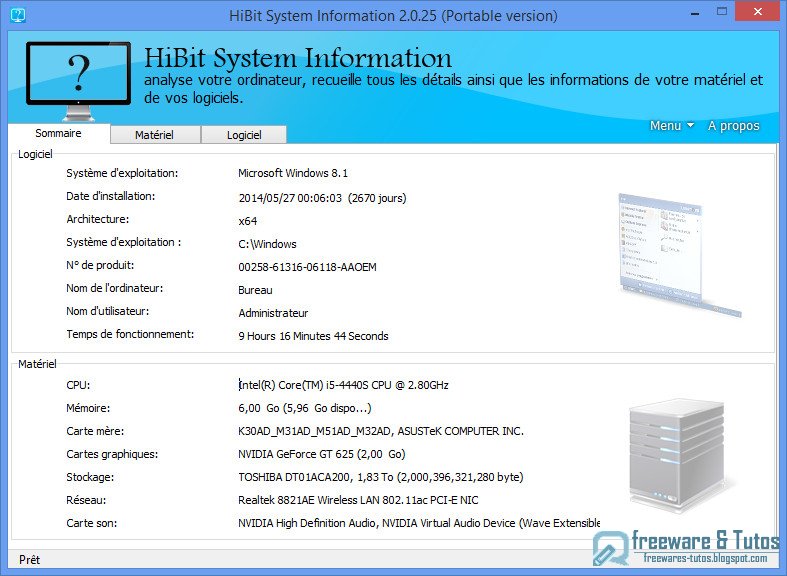The height and width of the screenshot is (576, 787).
Task: Expand the Menu dropdown
Action: [x=672, y=125]
